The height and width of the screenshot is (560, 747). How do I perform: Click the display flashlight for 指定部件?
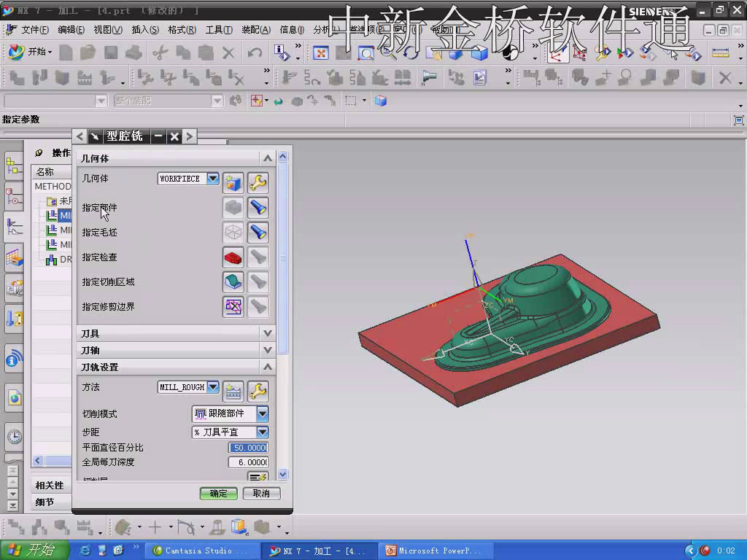coord(258,208)
